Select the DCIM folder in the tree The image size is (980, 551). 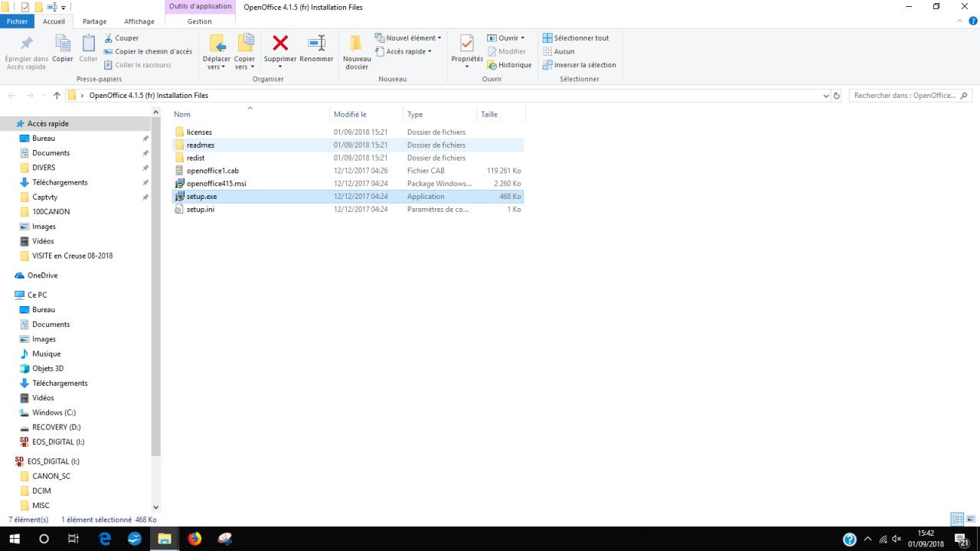[41, 491]
